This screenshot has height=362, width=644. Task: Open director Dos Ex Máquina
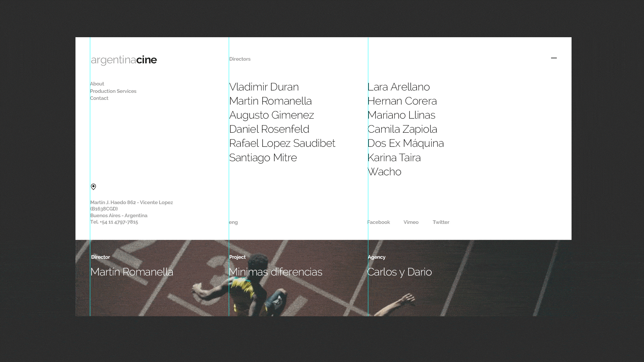coord(406,143)
